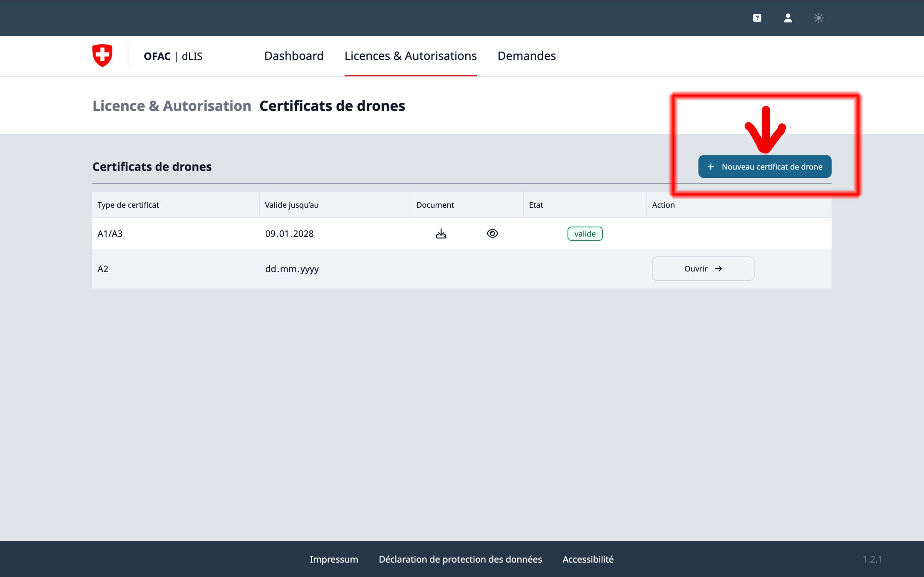The height and width of the screenshot is (577, 924).
Task: Go to the Demandes tab
Action: click(x=526, y=56)
